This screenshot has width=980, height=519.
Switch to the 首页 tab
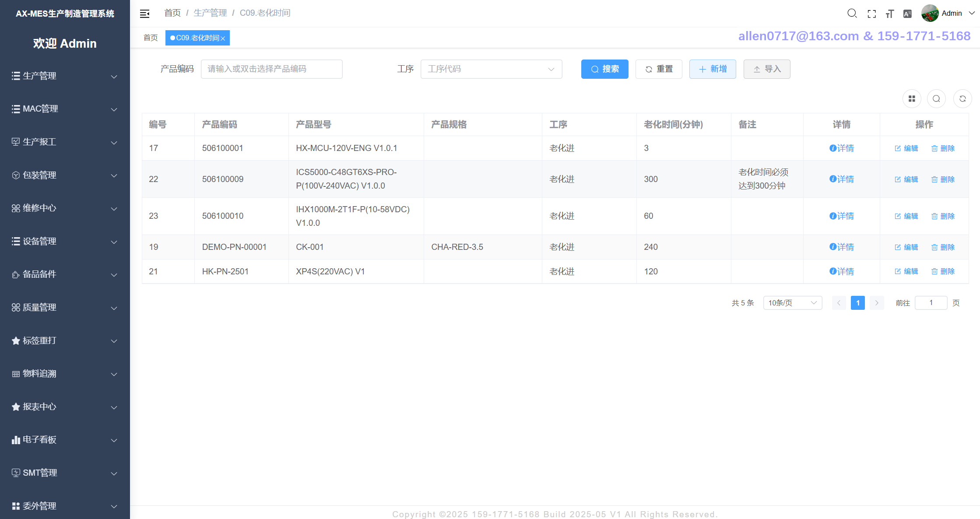[151, 38]
